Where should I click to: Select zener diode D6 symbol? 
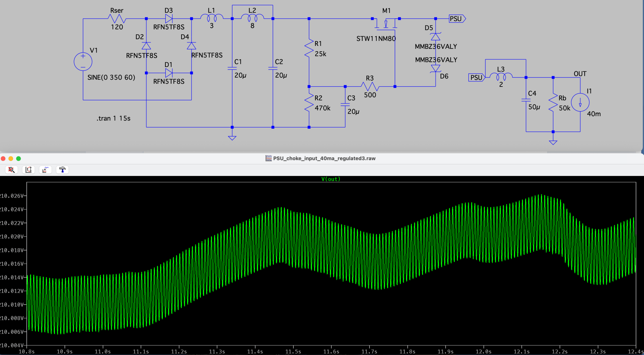[x=436, y=68]
